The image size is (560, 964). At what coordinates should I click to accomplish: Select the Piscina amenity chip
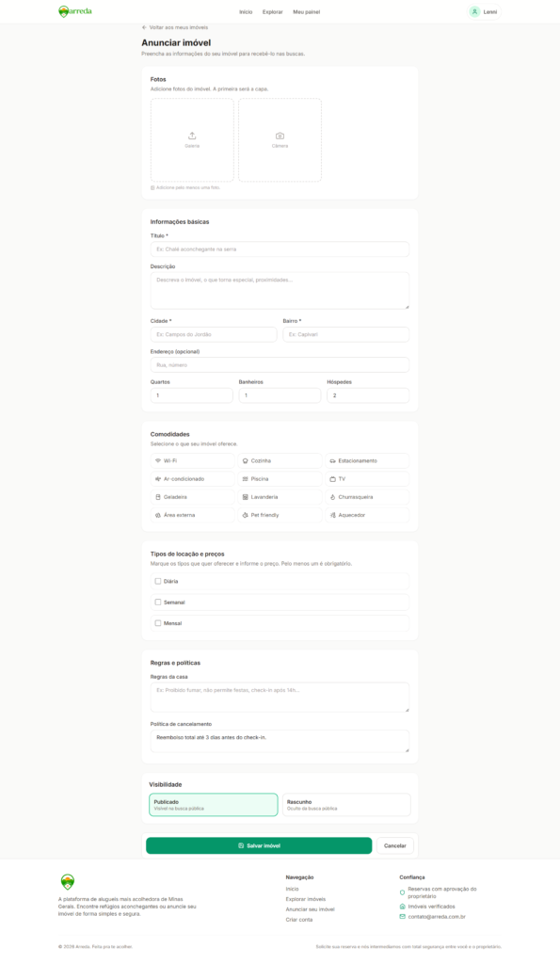coord(280,479)
